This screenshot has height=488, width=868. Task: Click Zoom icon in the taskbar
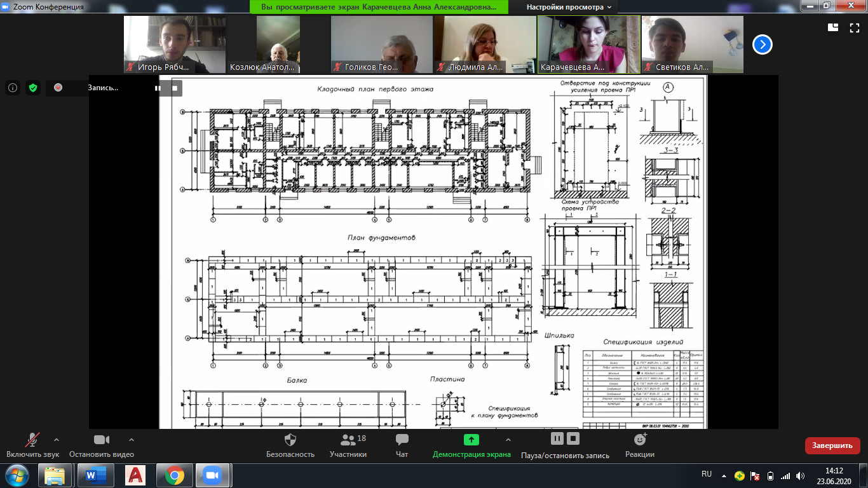coord(214,475)
